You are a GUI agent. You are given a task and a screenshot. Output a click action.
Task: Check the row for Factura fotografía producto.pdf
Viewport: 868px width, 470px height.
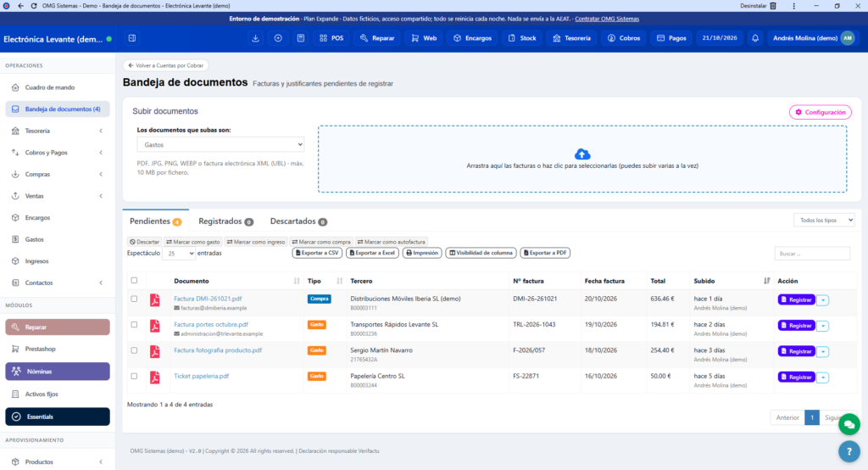point(134,350)
